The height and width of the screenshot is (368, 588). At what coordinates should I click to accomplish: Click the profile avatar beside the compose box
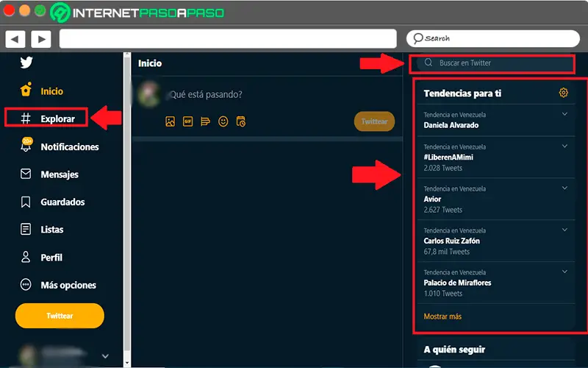coord(149,94)
